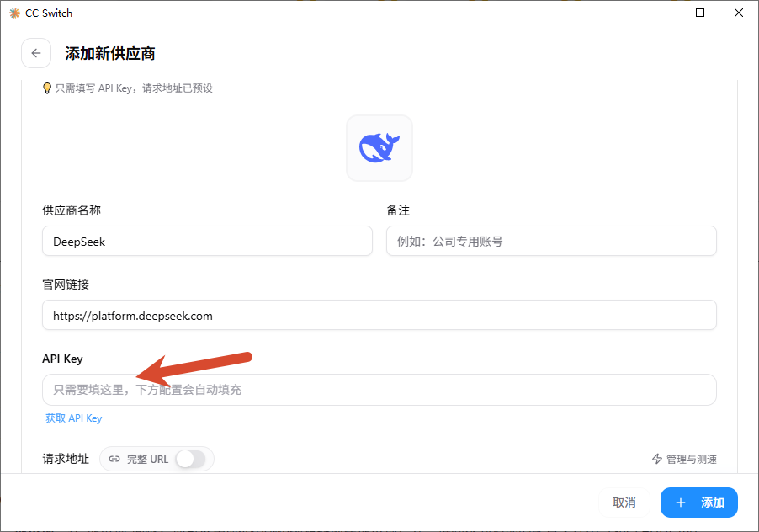
Task: Click the 取消 cancel button
Action: tap(624, 503)
